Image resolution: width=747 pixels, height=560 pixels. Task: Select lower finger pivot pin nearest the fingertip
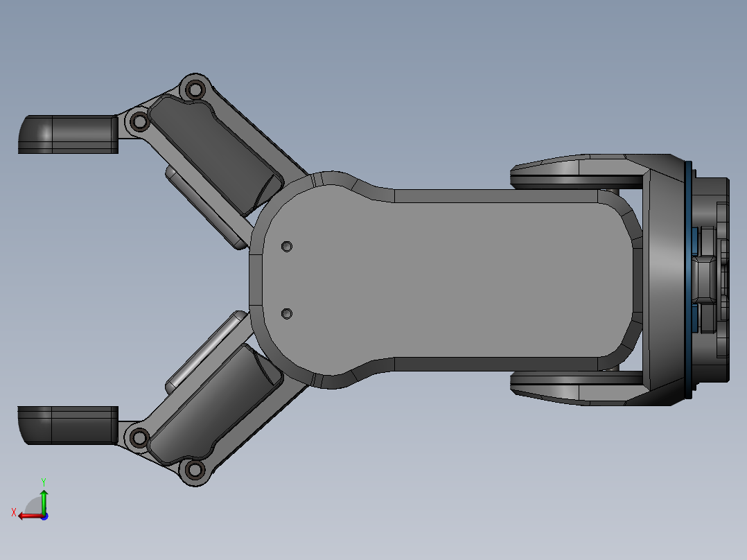point(139,437)
